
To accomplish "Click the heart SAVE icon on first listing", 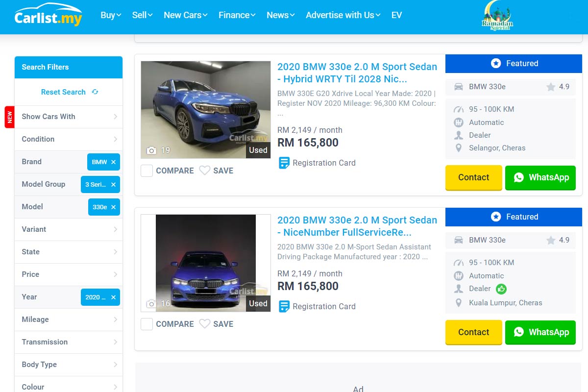I will [205, 171].
